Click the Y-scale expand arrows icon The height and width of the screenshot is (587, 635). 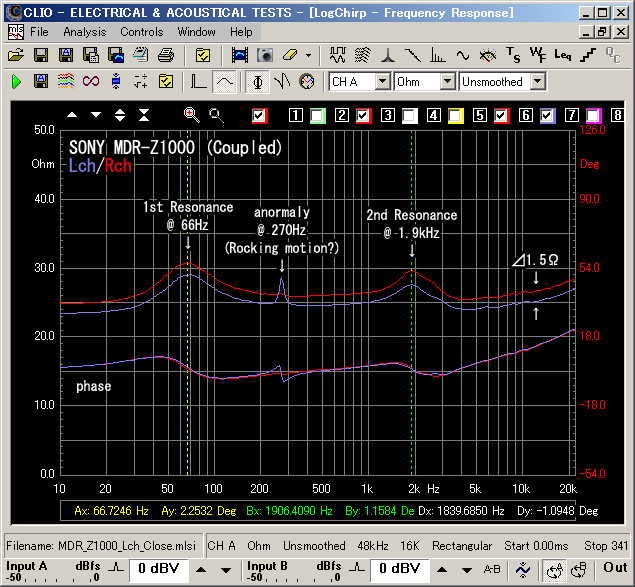coord(120,115)
